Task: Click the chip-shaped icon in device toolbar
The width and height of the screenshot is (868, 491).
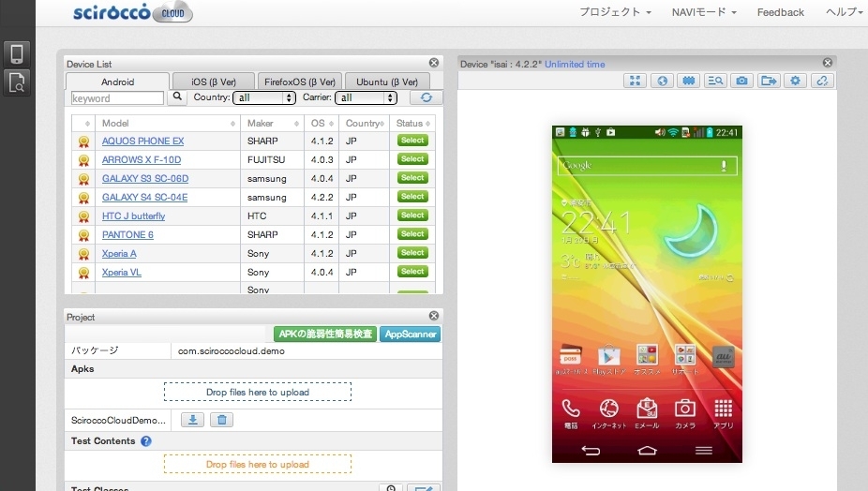Action: click(x=689, y=81)
